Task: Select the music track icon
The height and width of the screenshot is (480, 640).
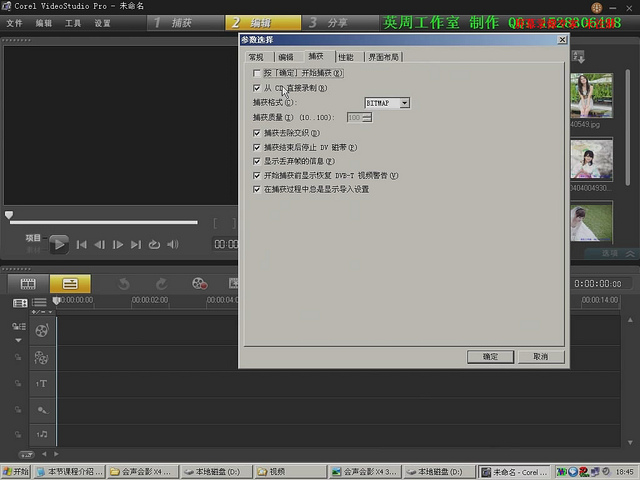Action: tap(42, 434)
